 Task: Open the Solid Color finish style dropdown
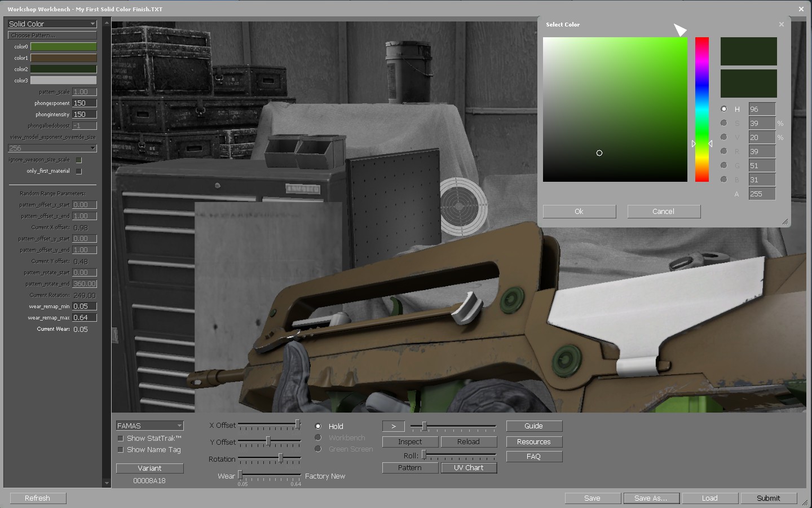[x=52, y=24]
